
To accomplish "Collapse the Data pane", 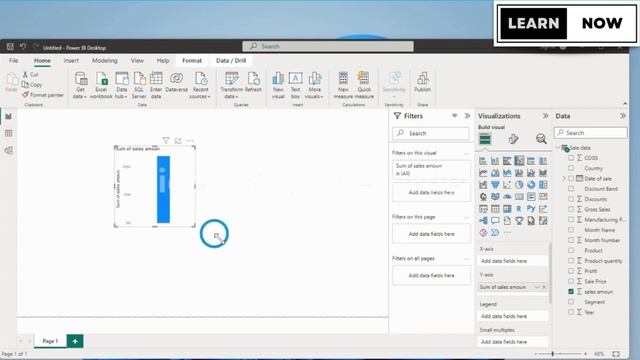I will click(x=623, y=116).
